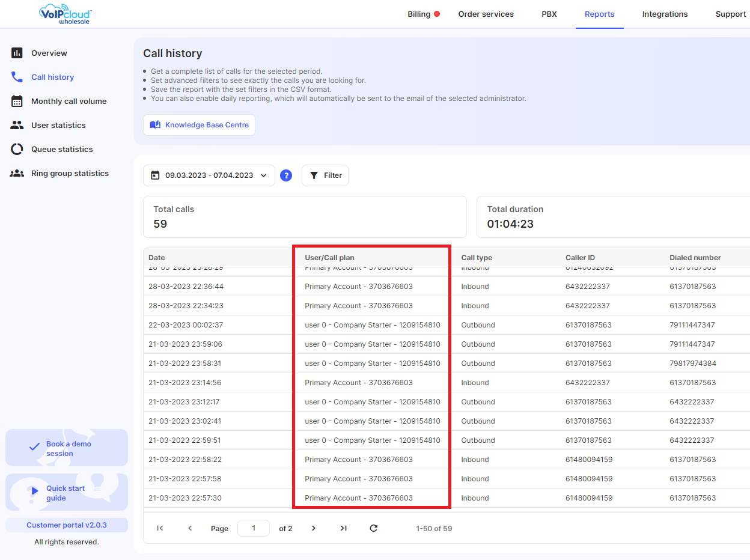
Task: Click the Ring group statistics icon
Action: [x=17, y=173]
